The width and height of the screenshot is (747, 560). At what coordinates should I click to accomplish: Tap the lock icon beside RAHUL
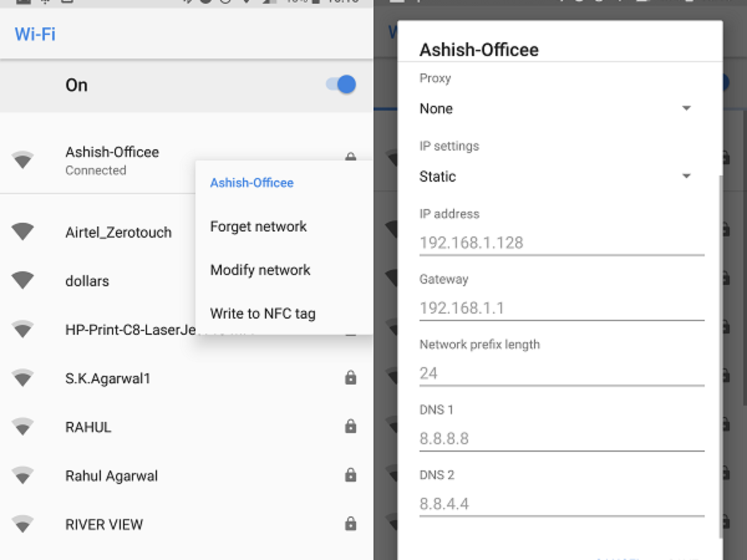[351, 426]
